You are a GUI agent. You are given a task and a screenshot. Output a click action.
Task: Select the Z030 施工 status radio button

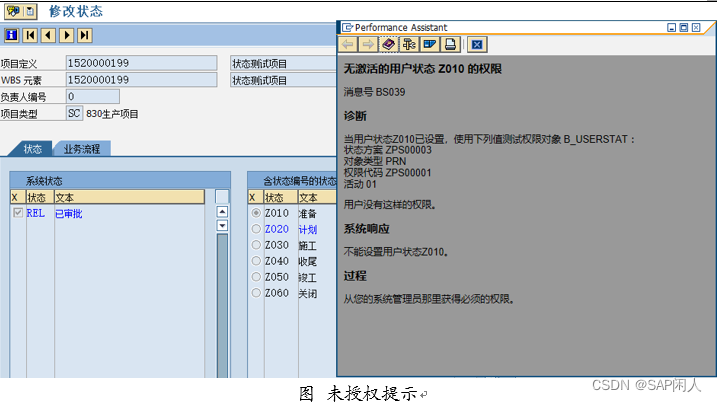256,245
